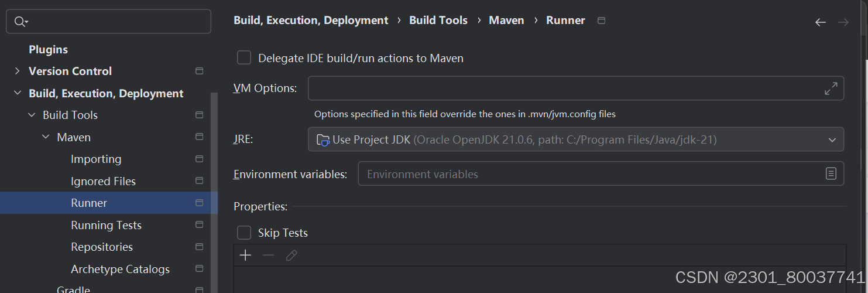Expand the Version Control tree node
868x293 pixels.
point(17,71)
